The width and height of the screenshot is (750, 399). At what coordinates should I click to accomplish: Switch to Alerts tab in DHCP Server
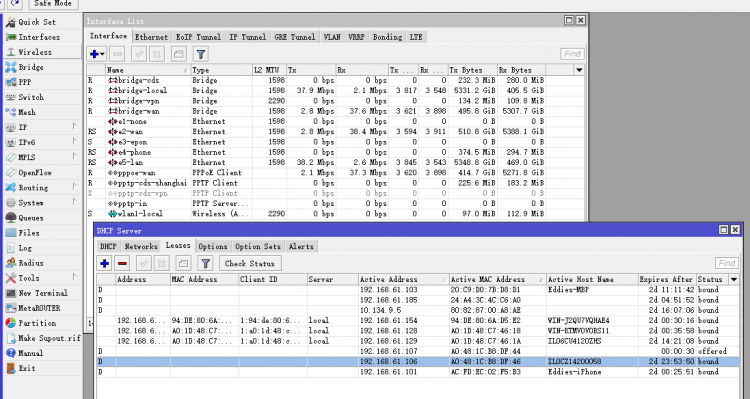click(x=301, y=246)
